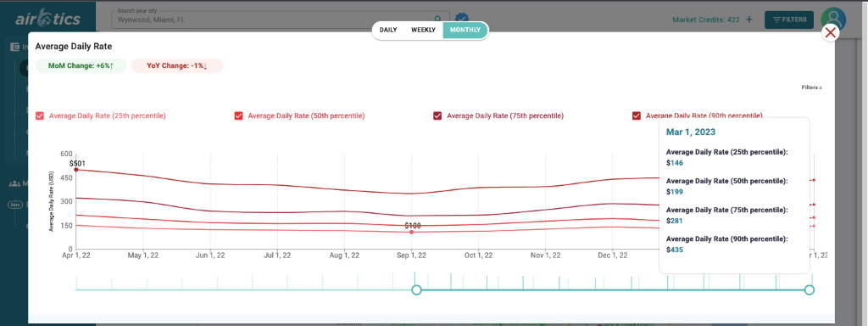The image size is (868, 326).
Task: Click the wallet icon in the sidebar
Action: 15,48
